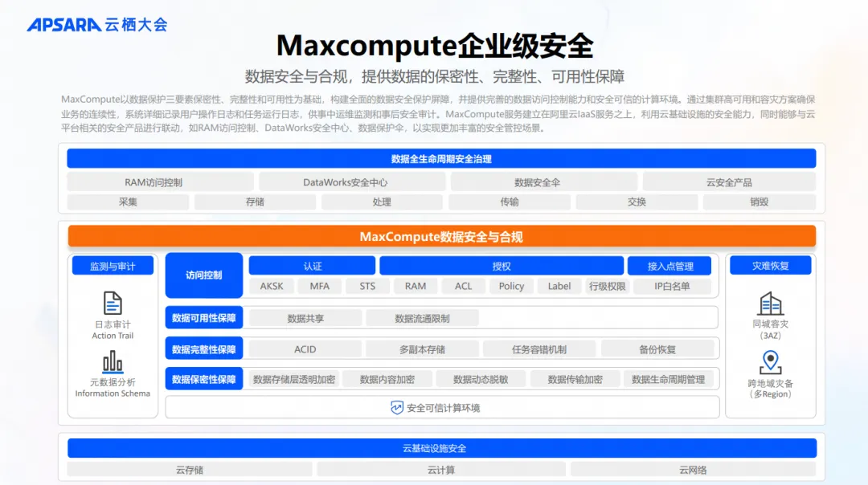Select IP白名单 under 接入点管理
The width and height of the screenshot is (868, 485).
click(674, 286)
